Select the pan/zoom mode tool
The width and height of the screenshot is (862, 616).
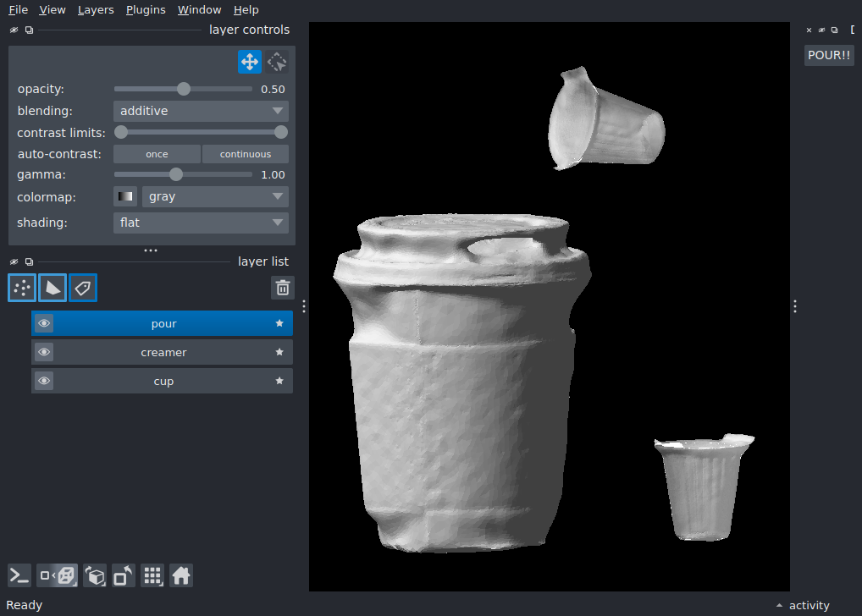[250, 62]
